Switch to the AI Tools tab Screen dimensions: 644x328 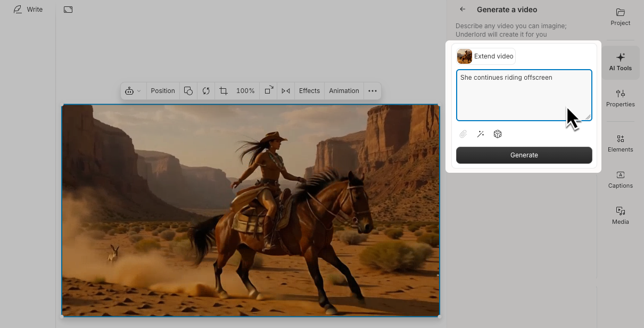click(x=620, y=62)
